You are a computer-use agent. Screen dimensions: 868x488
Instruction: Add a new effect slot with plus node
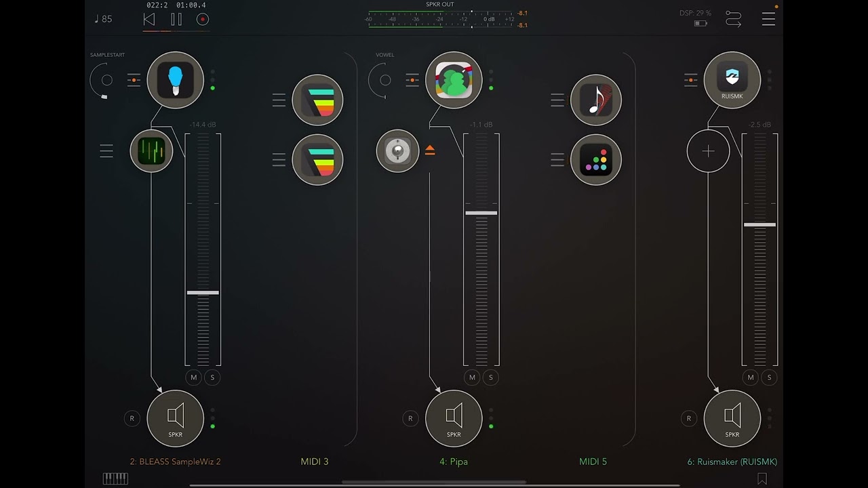coord(708,150)
